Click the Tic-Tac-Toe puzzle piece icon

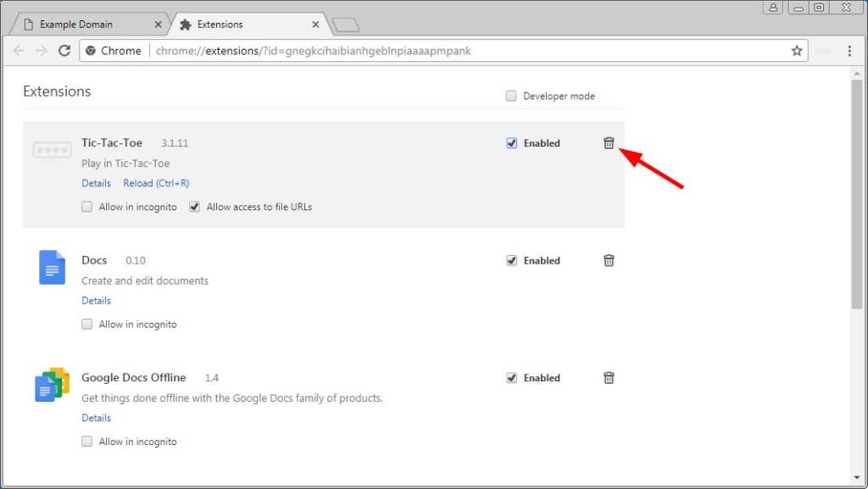click(x=52, y=149)
